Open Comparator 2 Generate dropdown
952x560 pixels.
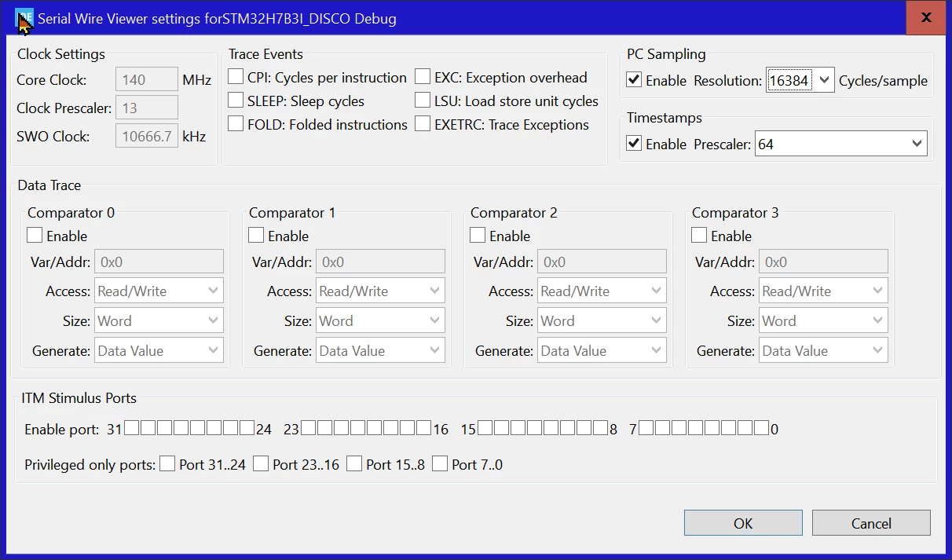[x=602, y=350]
